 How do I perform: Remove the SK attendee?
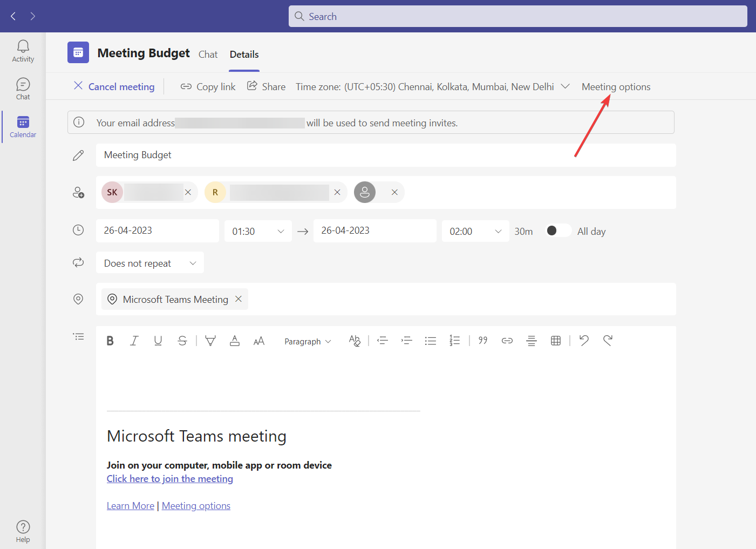(188, 192)
